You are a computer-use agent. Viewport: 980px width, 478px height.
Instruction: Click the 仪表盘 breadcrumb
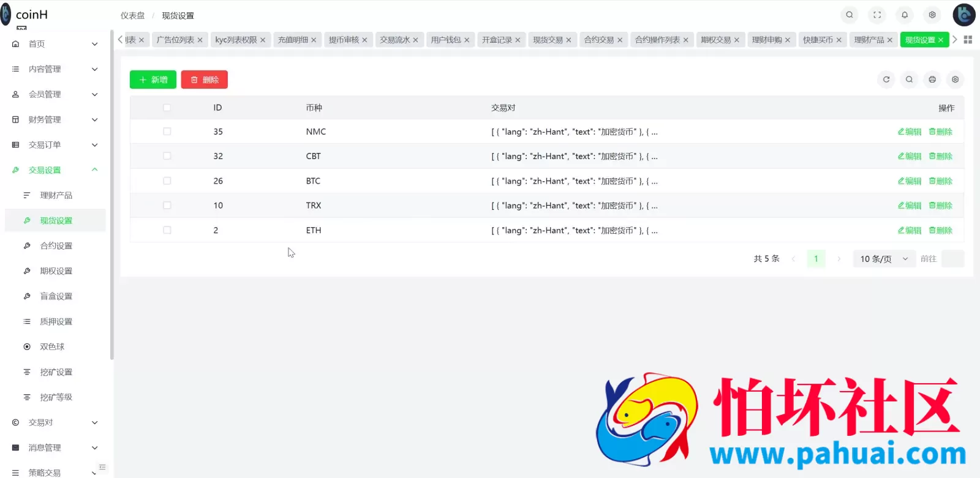(132, 16)
